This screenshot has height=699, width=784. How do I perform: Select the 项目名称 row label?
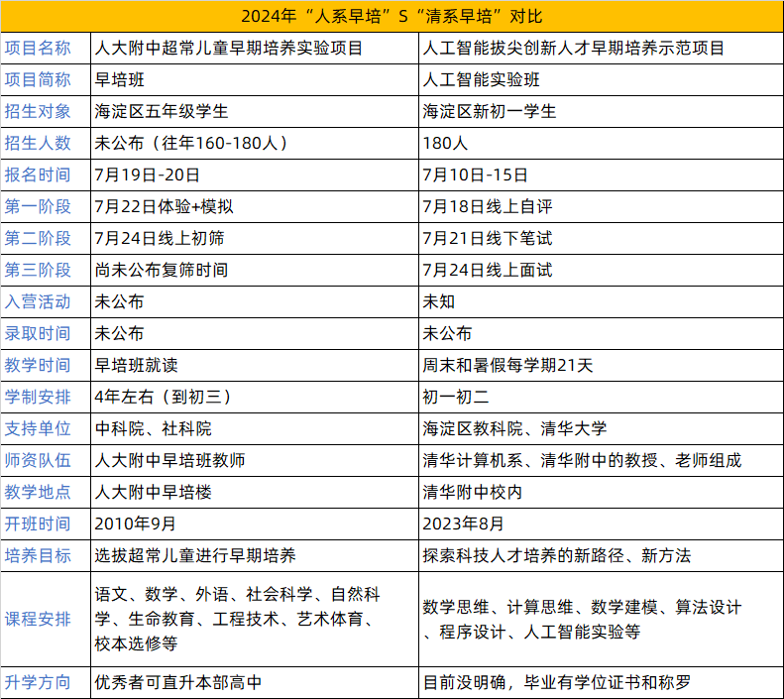(39, 48)
